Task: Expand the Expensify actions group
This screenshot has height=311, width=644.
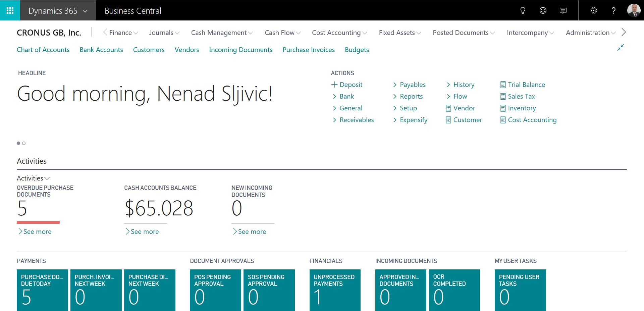Action: coord(410,120)
